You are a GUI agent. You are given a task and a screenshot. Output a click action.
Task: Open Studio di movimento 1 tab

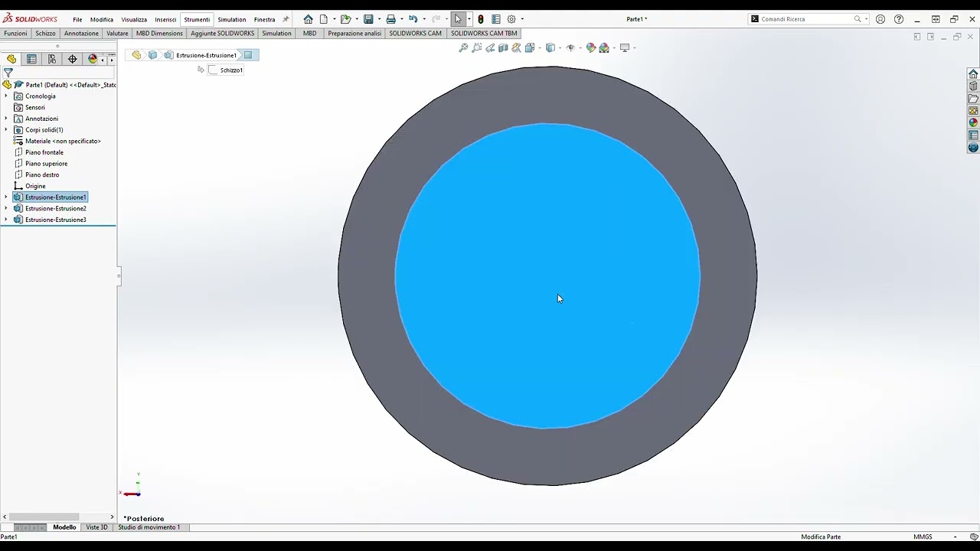(149, 527)
